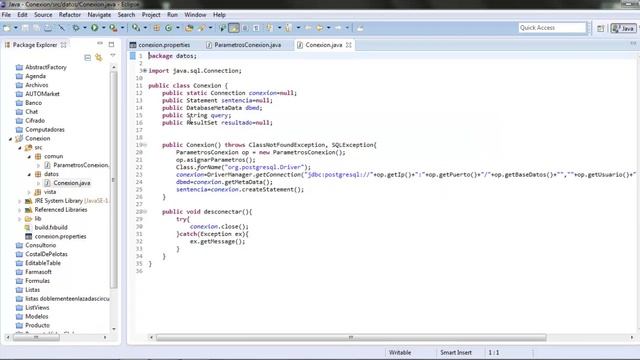
Task: Run the program with green Run icon
Action: (95, 28)
